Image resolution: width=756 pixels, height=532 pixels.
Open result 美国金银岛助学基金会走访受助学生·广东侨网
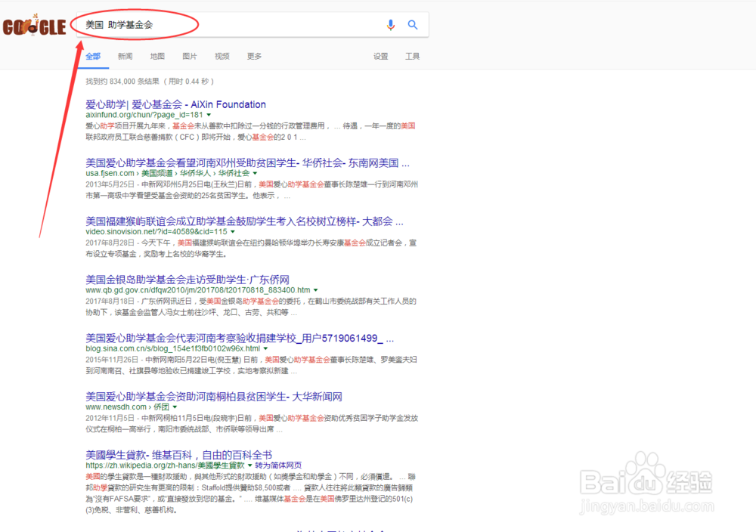pyautogui.click(x=187, y=280)
